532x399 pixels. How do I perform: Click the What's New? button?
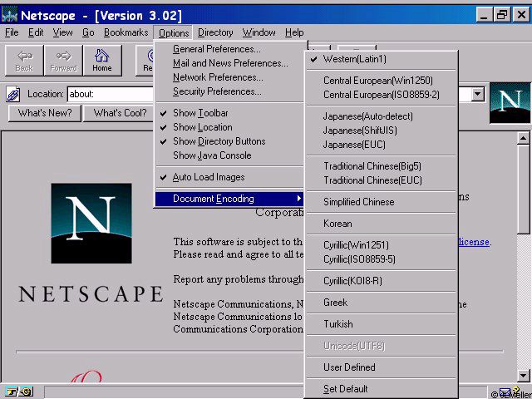point(45,113)
